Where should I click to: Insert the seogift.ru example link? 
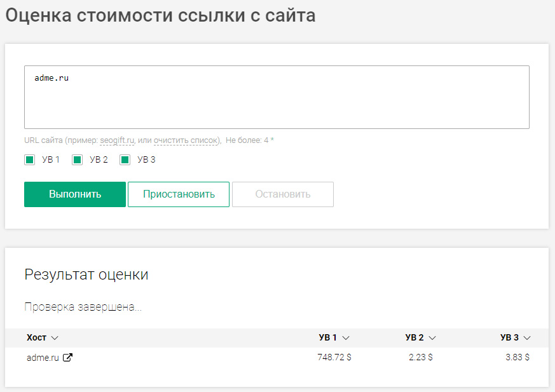[117, 140]
